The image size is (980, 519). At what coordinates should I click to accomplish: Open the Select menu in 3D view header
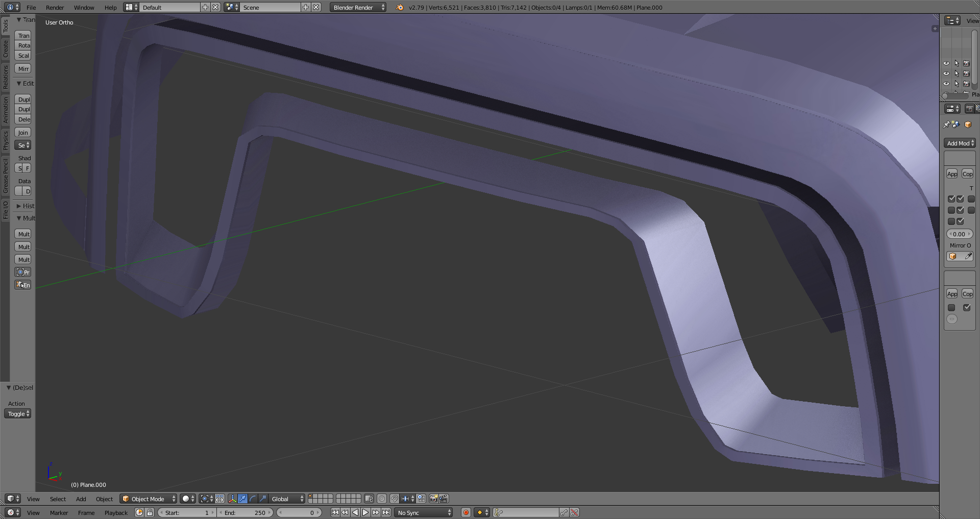point(58,499)
